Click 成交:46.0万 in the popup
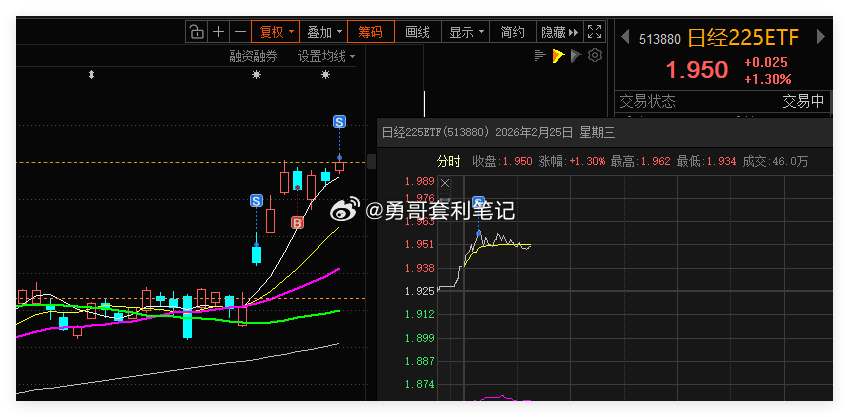 (775, 161)
